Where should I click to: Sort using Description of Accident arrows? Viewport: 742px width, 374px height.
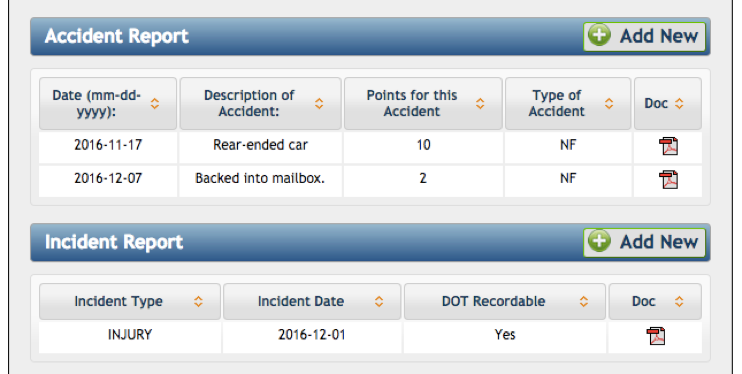319,104
